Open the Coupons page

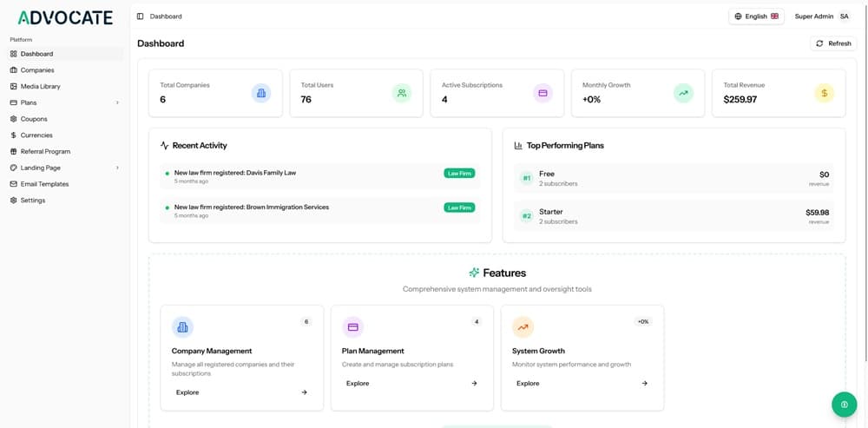[34, 119]
